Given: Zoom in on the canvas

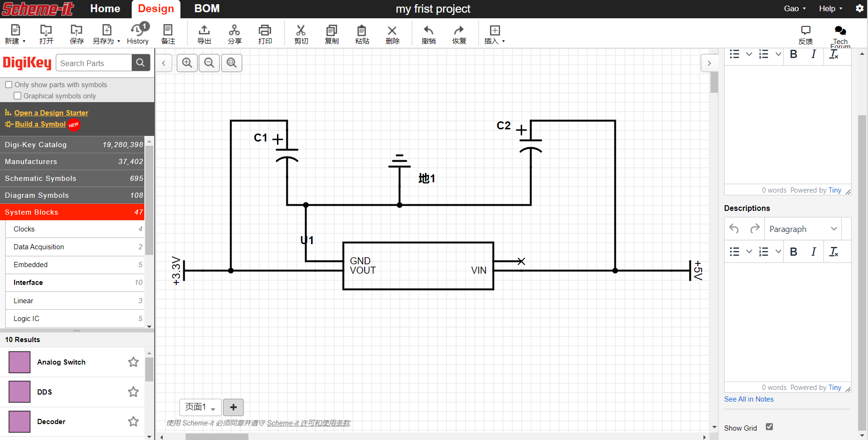Looking at the screenshot, I should pos(187,63).
